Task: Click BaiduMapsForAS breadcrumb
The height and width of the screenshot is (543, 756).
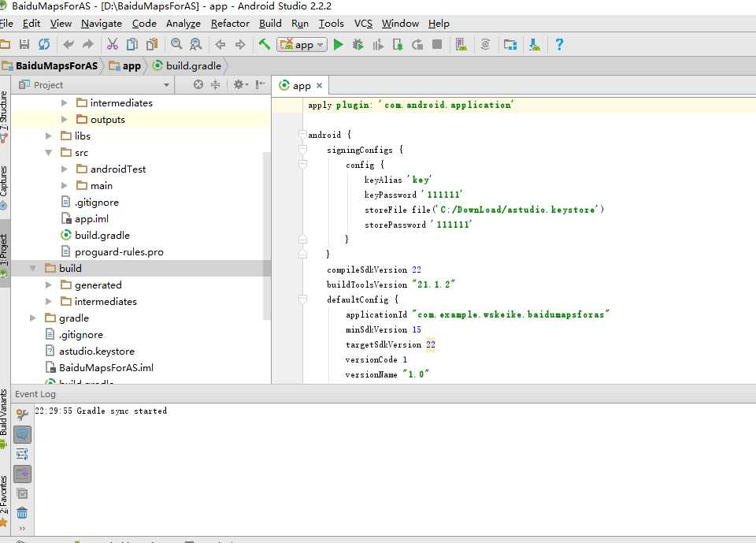Action: (50, 65)
